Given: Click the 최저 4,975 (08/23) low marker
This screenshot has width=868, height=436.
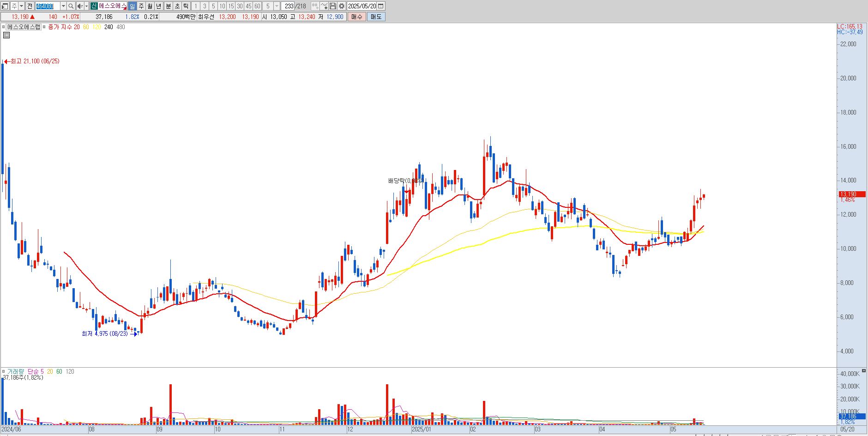Looking at the screenshot, I should [x=109, y=333].
